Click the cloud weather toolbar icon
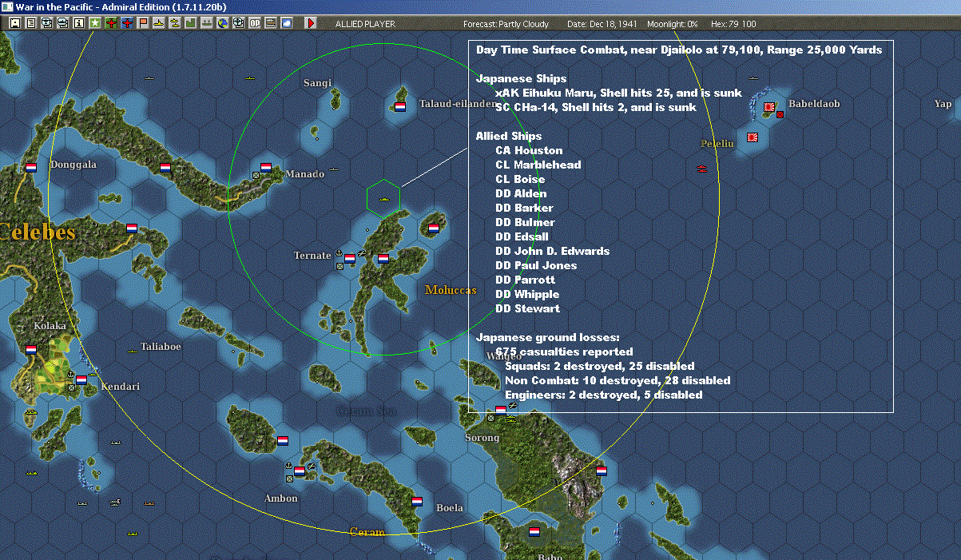The width and height of the screenshot is (961, 560). click(x=286, y=23)
